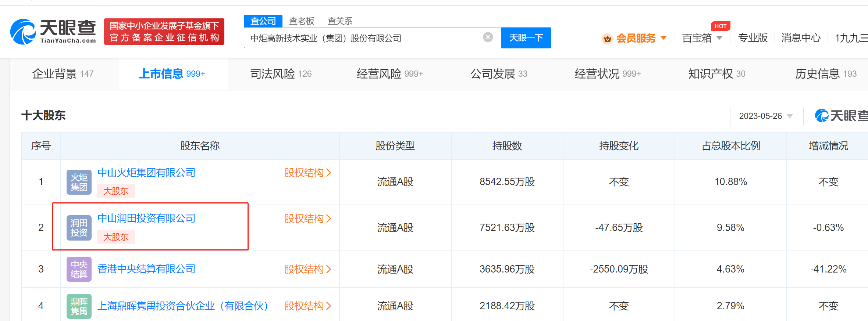The image size is (868, 321).
Task: Click the 大股东 tag under 中山火炬集团
Action: 116,191
